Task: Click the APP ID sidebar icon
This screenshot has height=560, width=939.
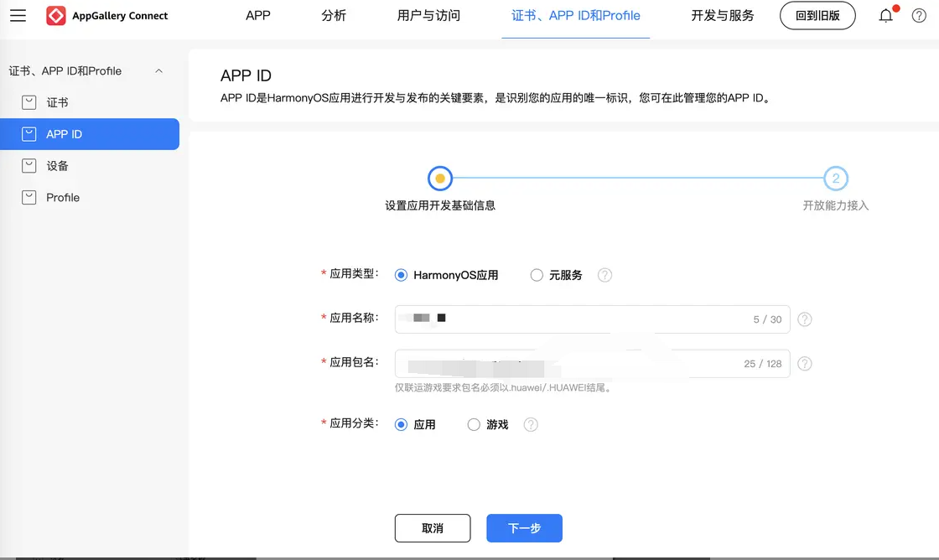Action: click(29, 134)
